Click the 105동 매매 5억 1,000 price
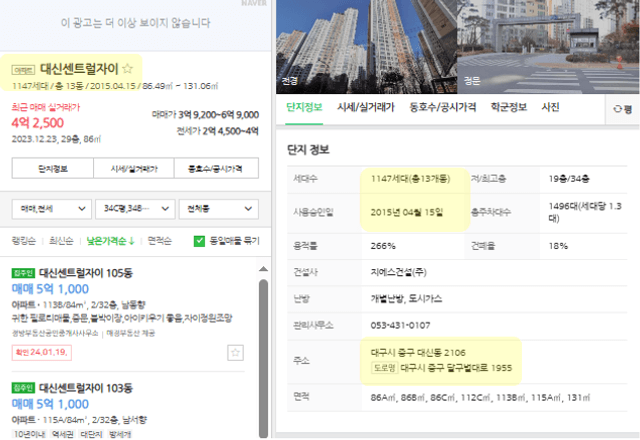 click(50, 289)
